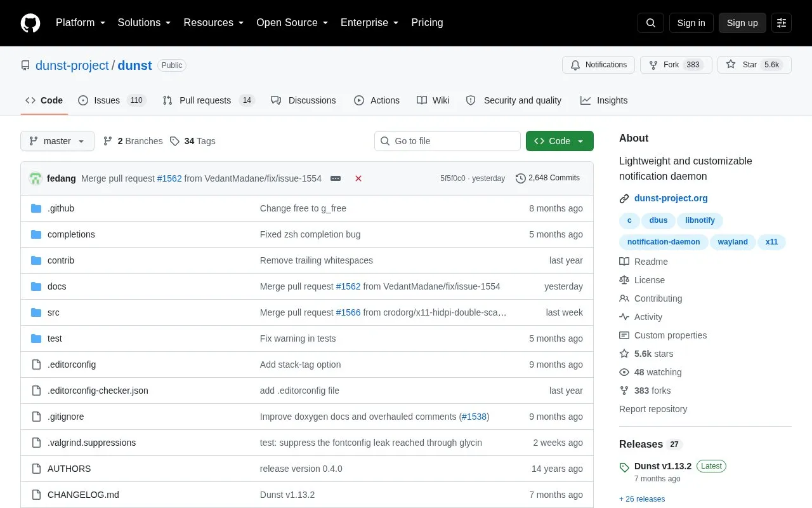Viewport: 812px width, 508px height.
Task: Open the .editorconfig file
Action: click(72, 364)
